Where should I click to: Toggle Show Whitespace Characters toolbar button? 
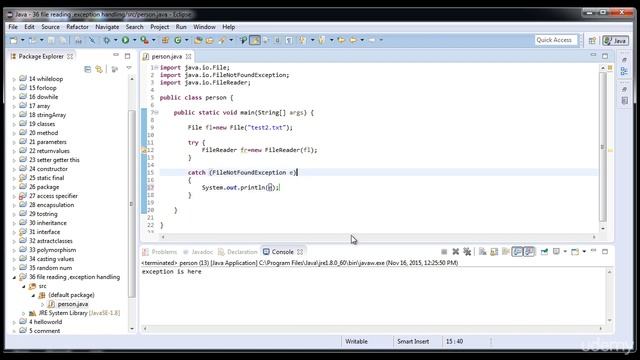click(289, 40)
